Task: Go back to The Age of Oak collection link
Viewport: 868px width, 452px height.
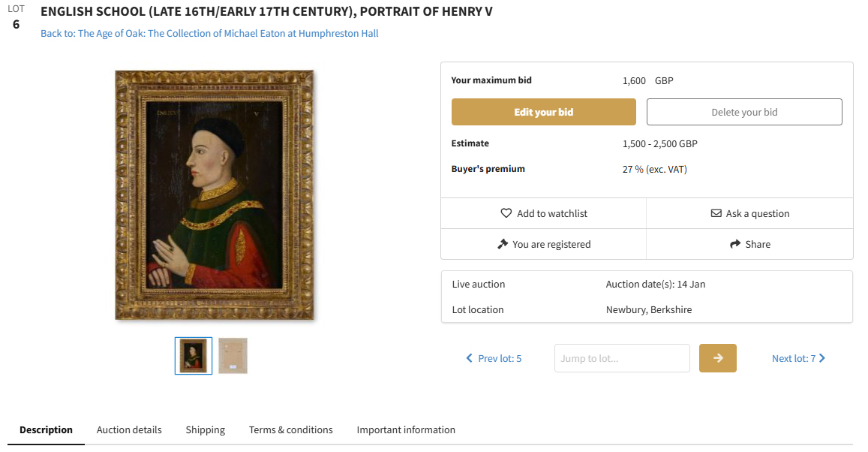Action: click(x=209, y=33)
